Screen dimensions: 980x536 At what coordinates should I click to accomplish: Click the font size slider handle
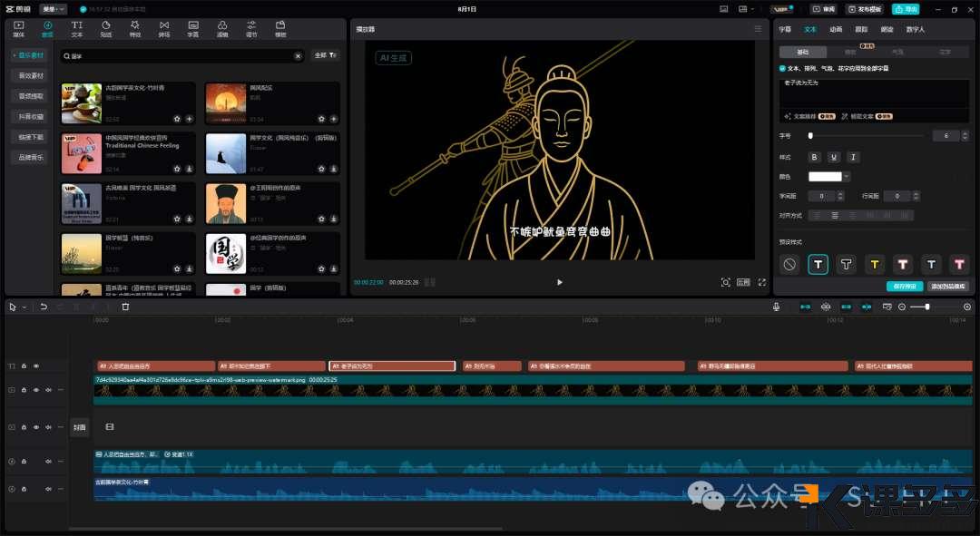point(810,135)
